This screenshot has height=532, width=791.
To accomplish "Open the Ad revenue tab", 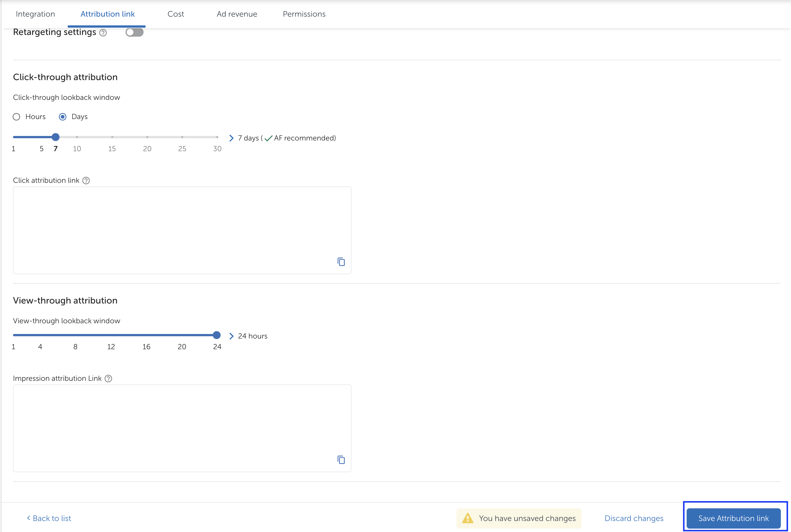I will 237,14.
